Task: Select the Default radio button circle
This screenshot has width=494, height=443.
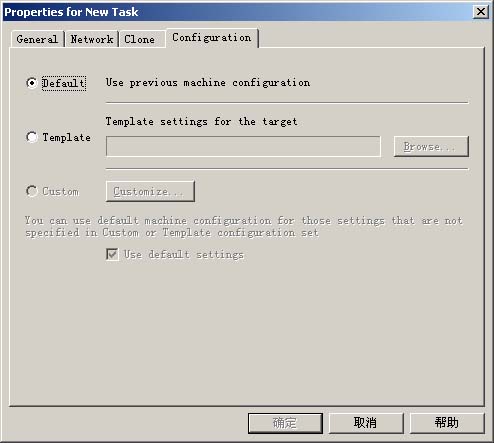Action: [32, 83]
